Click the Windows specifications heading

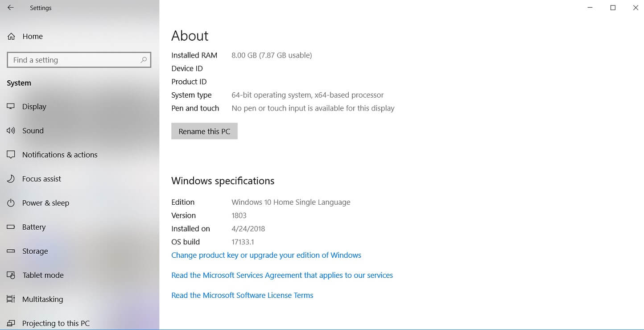[x=223, y=181]
